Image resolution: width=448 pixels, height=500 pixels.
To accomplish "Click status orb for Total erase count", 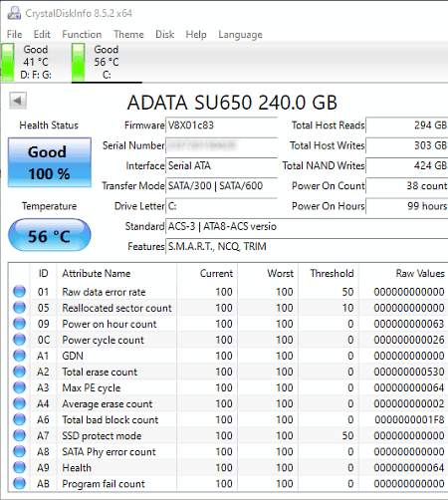I will tap(19, 372).
